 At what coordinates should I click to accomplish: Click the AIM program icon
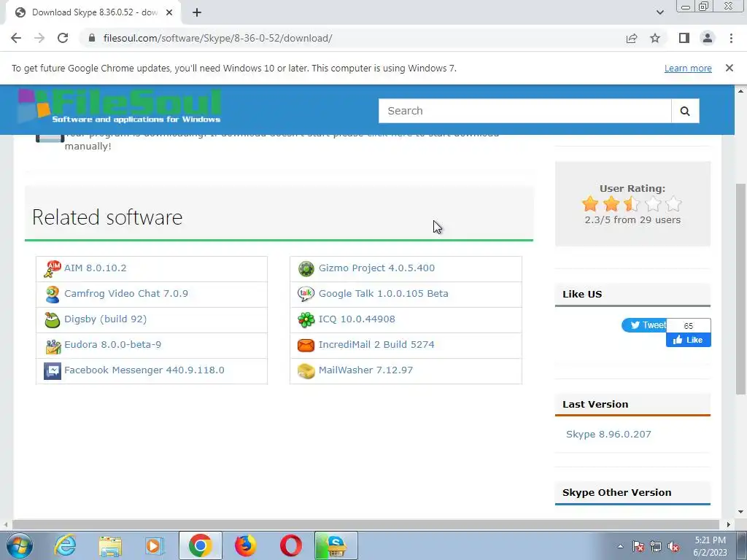pyautogui.click(x=53, y=268)
